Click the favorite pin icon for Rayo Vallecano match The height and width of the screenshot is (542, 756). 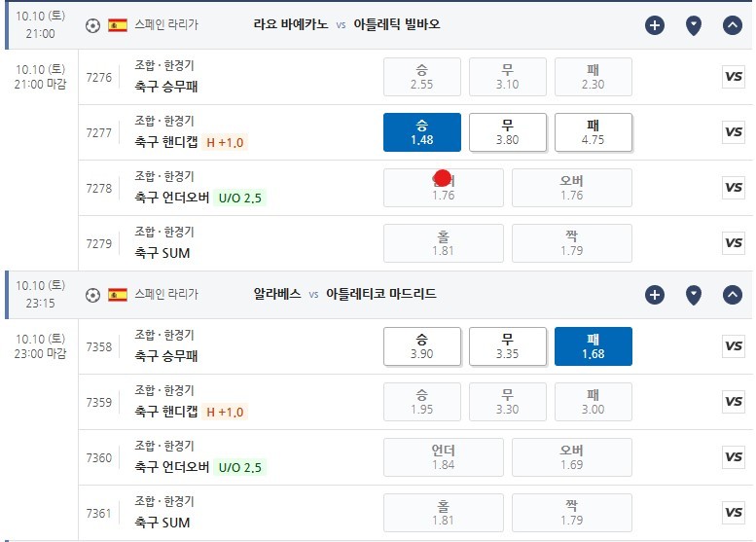coord(694,25)
